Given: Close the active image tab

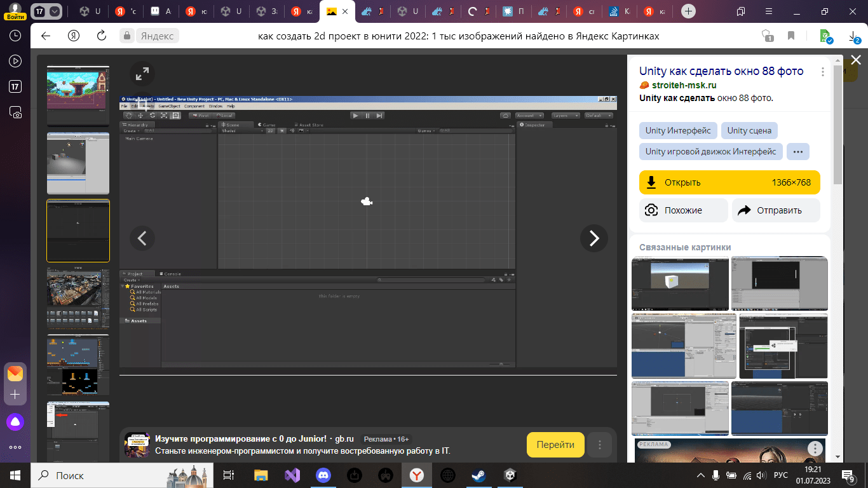Looking at the screenshot, I should 346,11.
